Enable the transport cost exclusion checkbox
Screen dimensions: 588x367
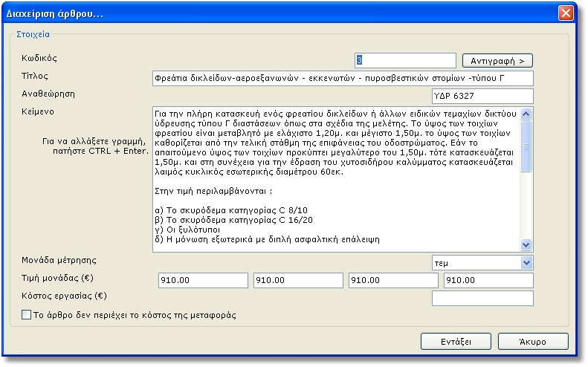click(27, 316)
